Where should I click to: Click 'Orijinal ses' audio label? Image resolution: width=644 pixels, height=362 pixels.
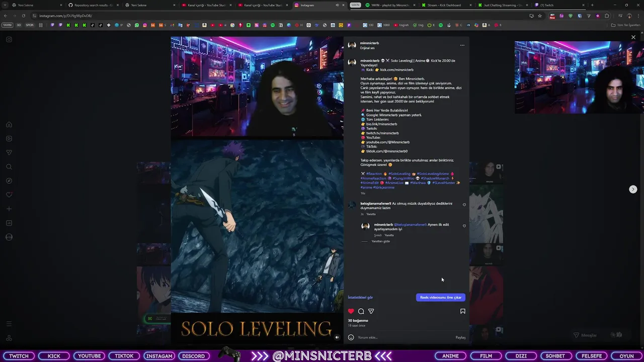click(x=367, y=48)
